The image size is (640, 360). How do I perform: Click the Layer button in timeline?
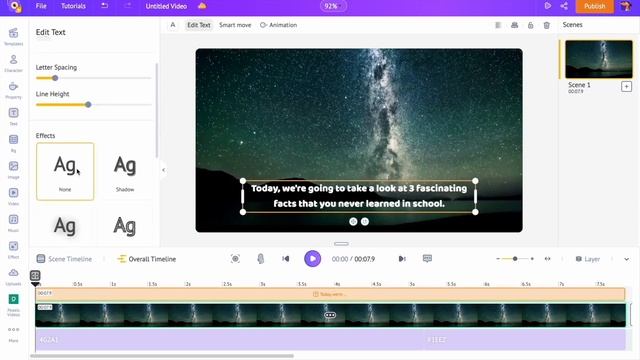tap(587, 259)
